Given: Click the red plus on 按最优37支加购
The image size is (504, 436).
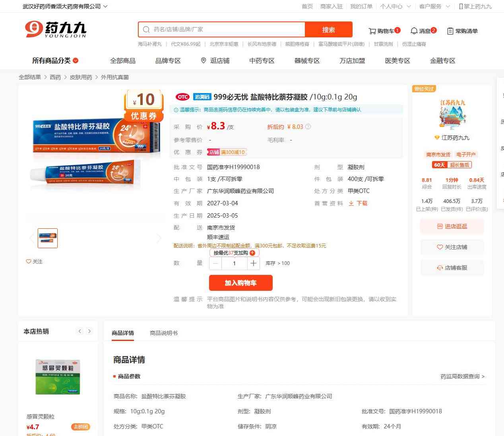Looking at the screenshot, I should 252,253.
